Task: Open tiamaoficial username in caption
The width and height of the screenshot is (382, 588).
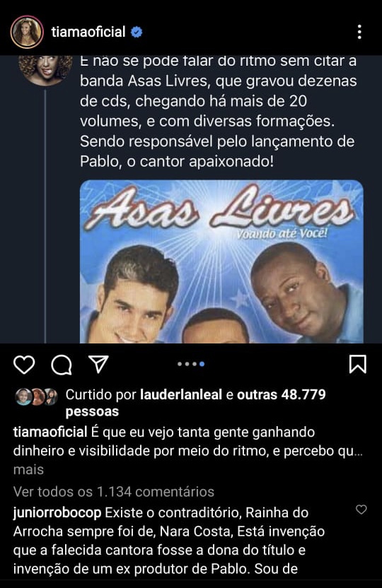Action: pyautogui.click(x=50, y=432)
